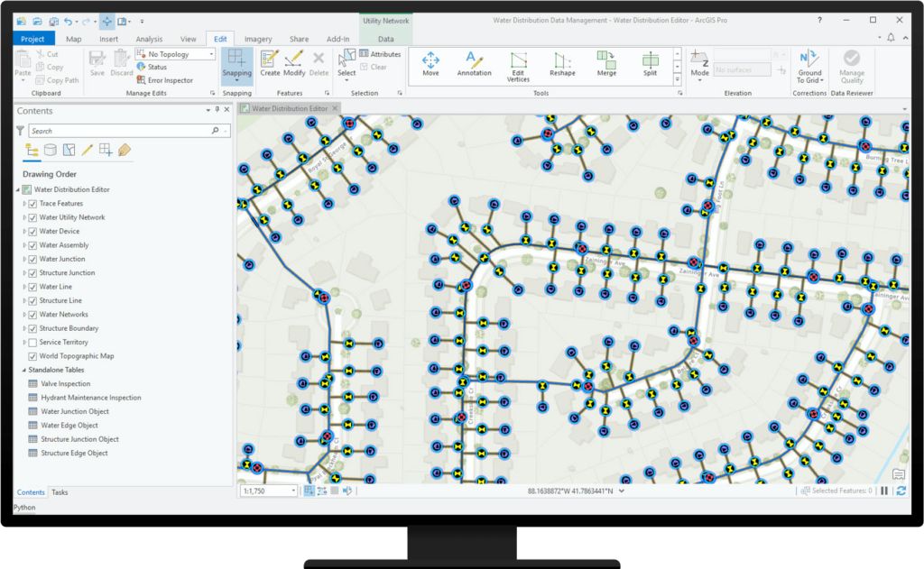Open the coordinate display units dropdown
This screenshot has width=924, height=569.
[x=622, y=491]
